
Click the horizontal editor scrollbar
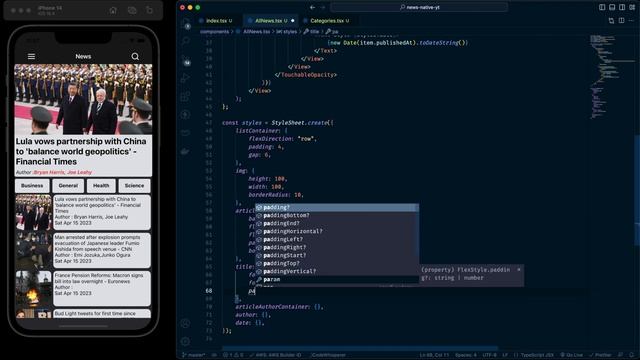click(360, 349)
